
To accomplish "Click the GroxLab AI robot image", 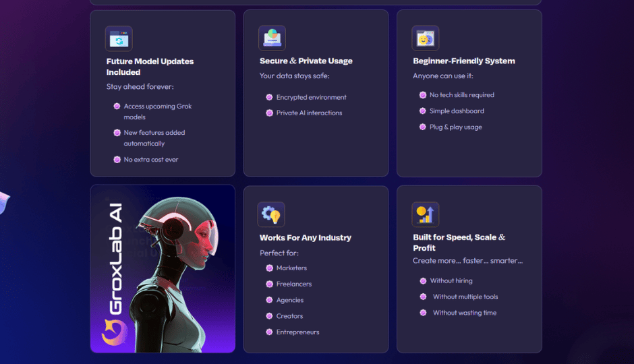I will click(x=163, y=269).
